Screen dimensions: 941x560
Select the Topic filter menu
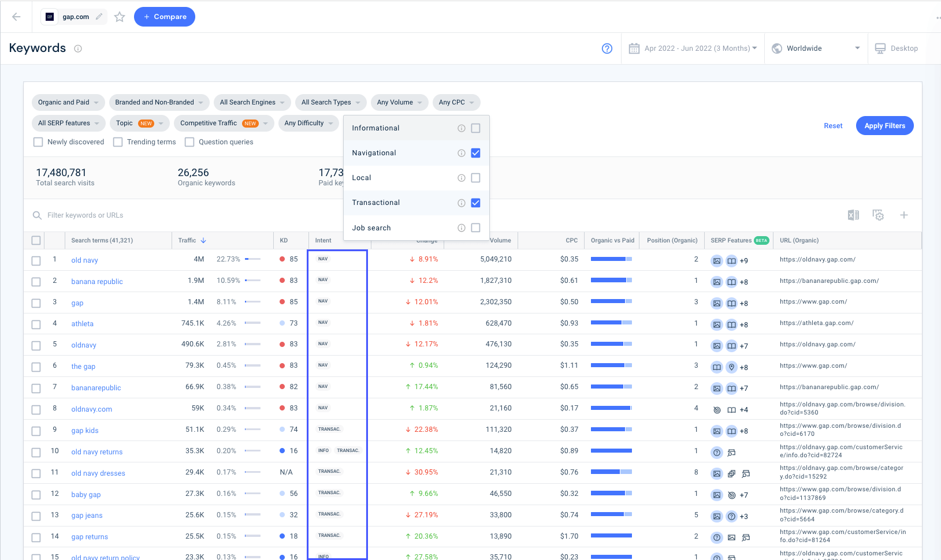pos(139,123)
